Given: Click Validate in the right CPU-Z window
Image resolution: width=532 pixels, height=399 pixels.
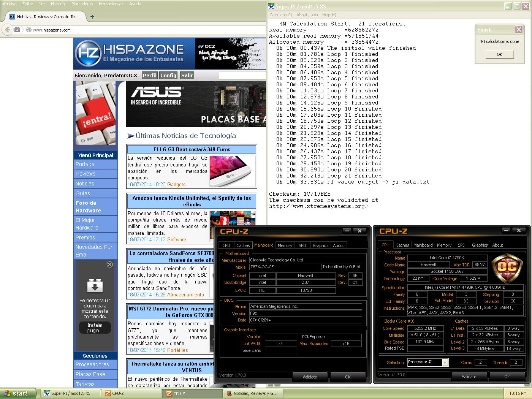Looking at the screenshot, I should (x=469, y=377).
